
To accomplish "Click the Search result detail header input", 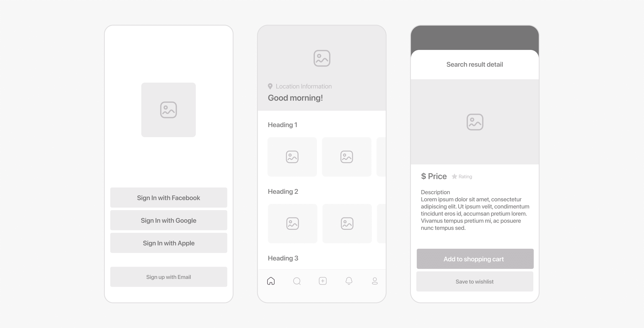I will [475, 64].
